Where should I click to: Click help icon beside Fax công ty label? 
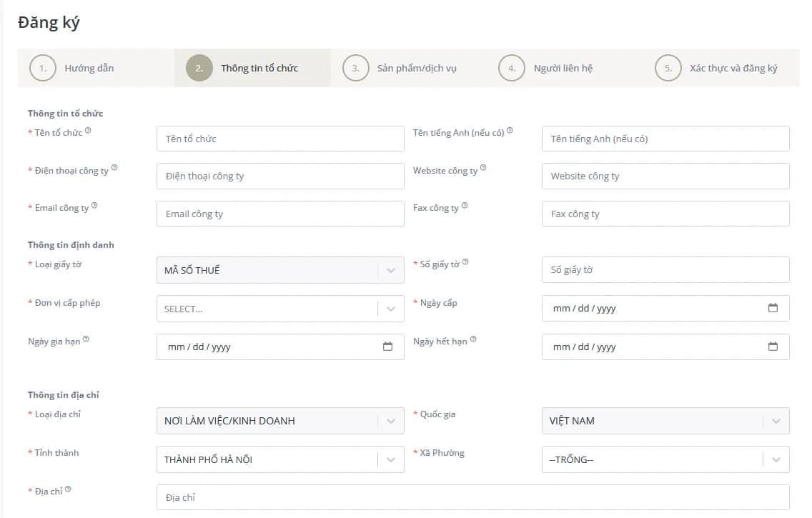pyautogui.click(x=465, y=206)
